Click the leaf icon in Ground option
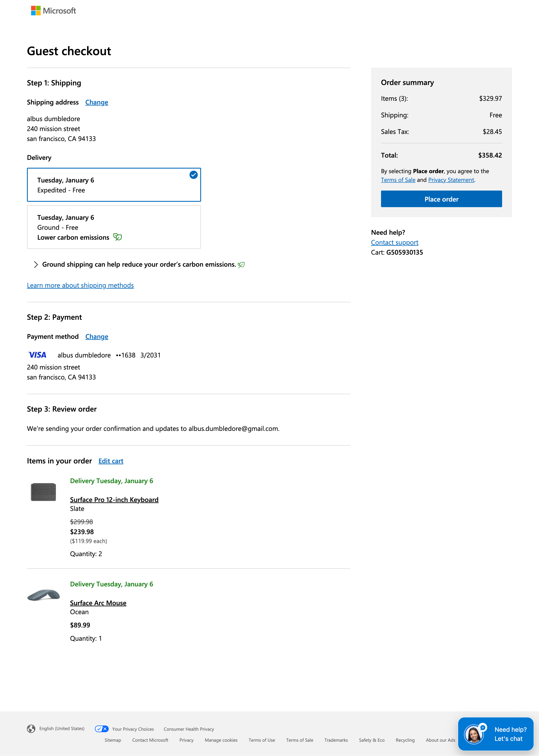The width and height of the screenshot is (539, 756). (x=118, y=237)
